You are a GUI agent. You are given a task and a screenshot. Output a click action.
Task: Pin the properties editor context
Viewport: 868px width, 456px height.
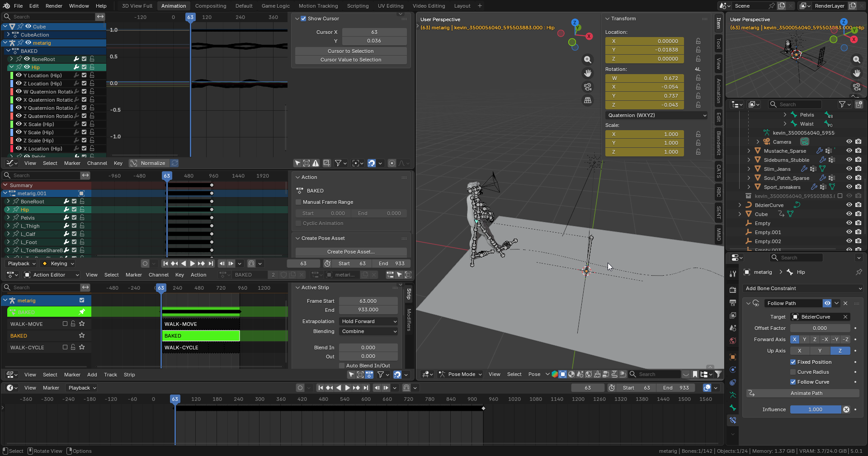click(859, 272)
